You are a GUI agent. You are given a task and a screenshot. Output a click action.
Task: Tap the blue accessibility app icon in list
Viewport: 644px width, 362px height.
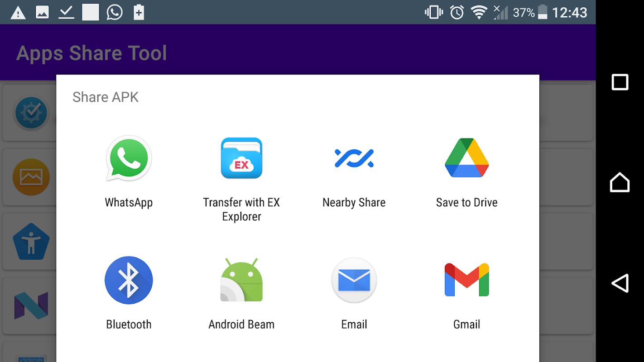click(x=31, y=242)
